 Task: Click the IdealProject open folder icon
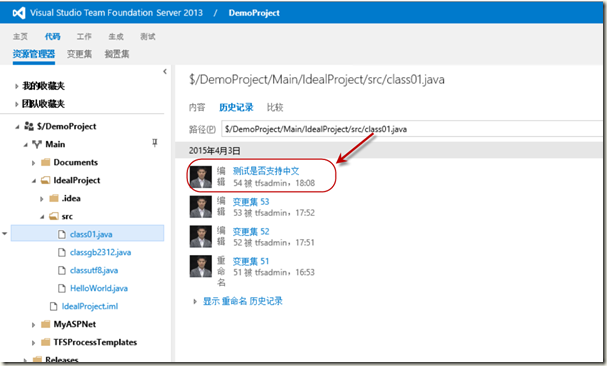pyautogui.click(x=46, y=180)
